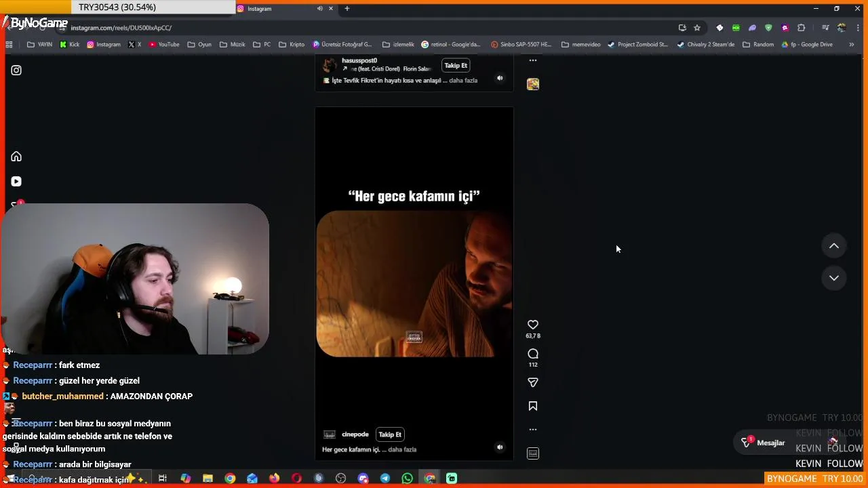Mute the Instagram tab audio icon
868x488 pixels.
(x=319, y=9)
